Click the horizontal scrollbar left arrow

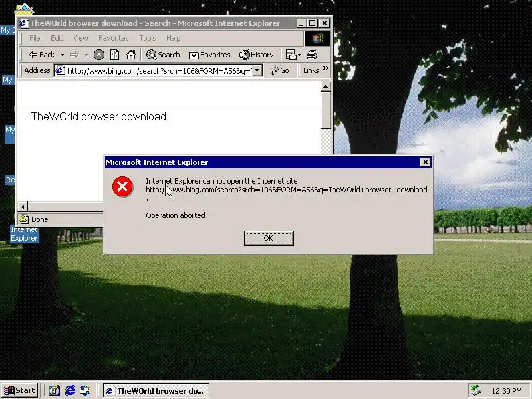(x=23, y=207)
